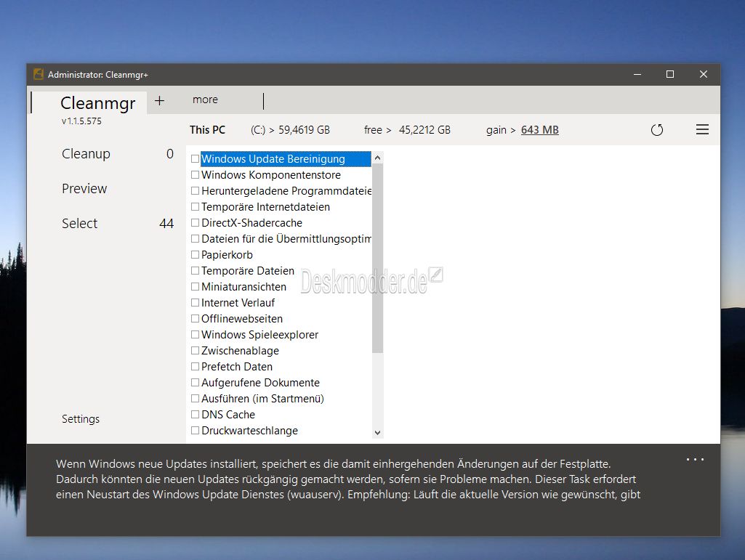The width and height of the screenshot is (745, 560).
Task: Open the hamburger menu icon
Action: click(702, 129)
